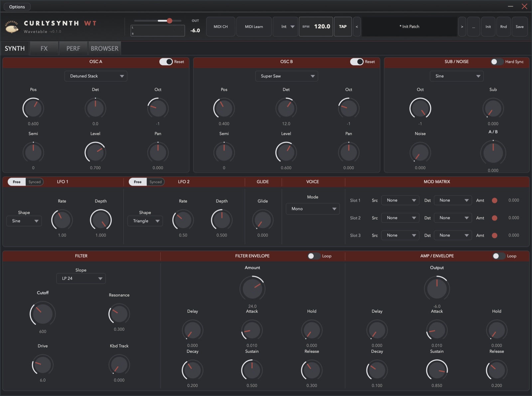Open the BROWSER tab
The image size is (532, 396).
click(104, 49)
